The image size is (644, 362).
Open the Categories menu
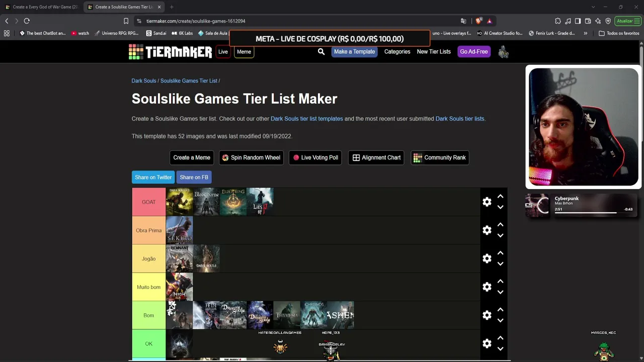397,51
